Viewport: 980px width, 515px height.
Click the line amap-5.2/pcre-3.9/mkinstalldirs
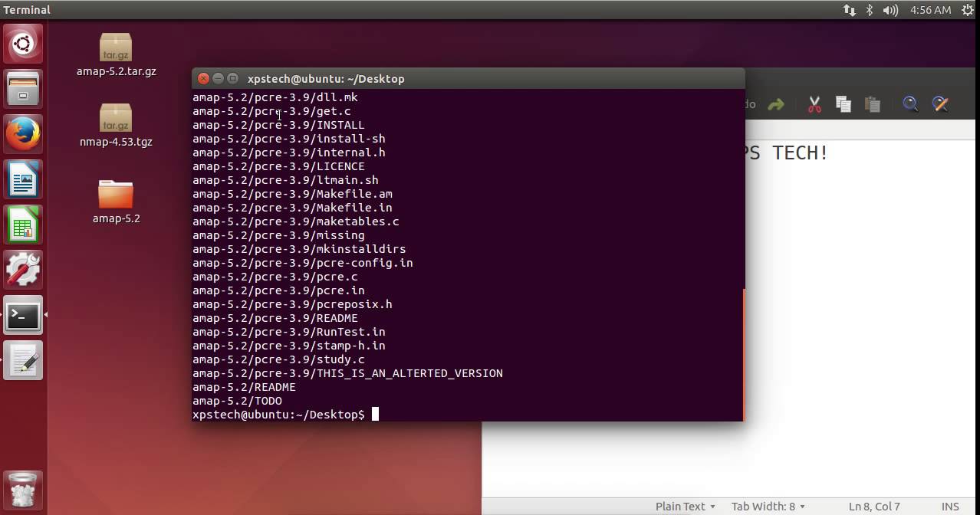coord(299,249)
